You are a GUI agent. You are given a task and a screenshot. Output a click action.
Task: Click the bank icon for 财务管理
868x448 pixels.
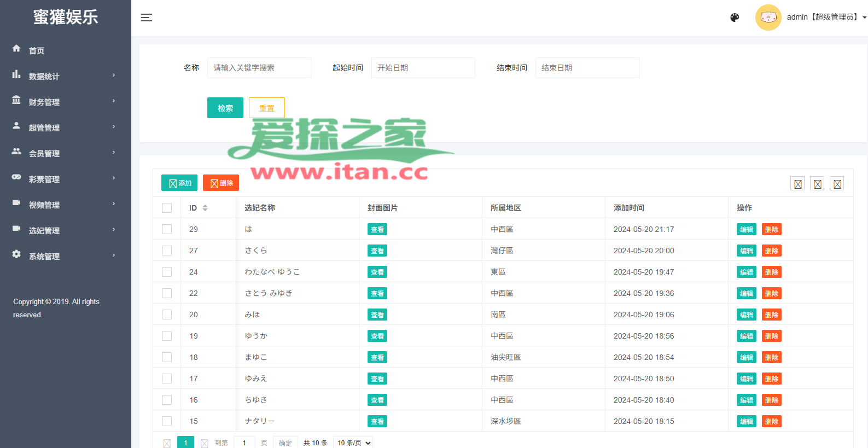(x=16, y=100)
